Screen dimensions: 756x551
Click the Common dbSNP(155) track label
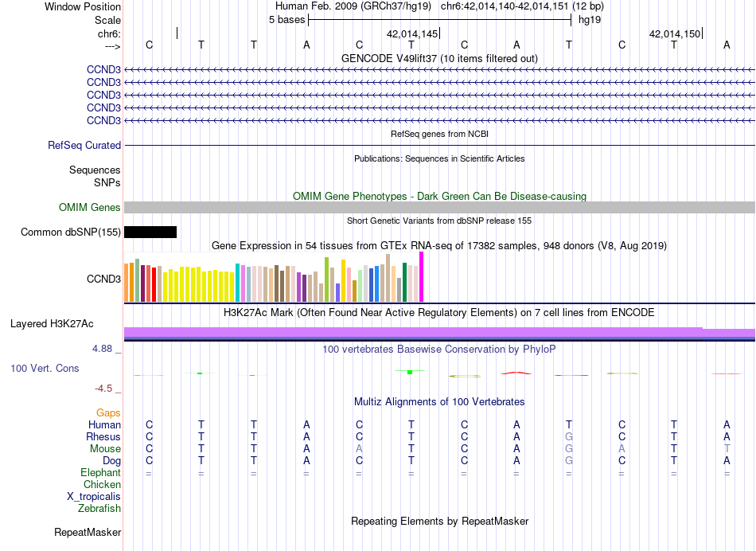pyautogui.click(x=71, y=232)
